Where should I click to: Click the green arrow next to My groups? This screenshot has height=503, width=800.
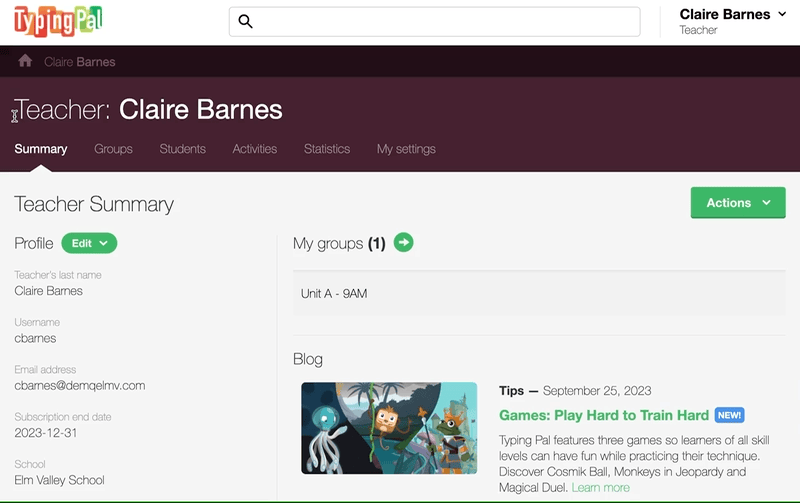click(x=403, y=242)
